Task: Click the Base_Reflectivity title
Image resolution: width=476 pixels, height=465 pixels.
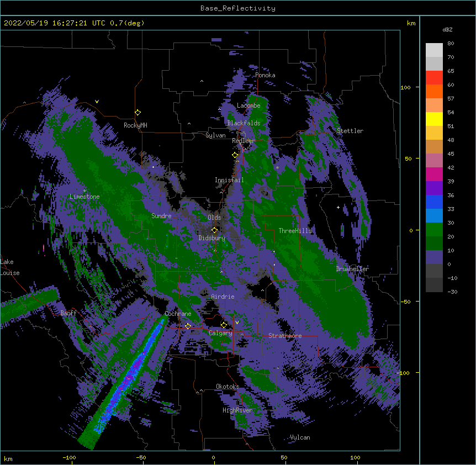Action: [238, 8]
